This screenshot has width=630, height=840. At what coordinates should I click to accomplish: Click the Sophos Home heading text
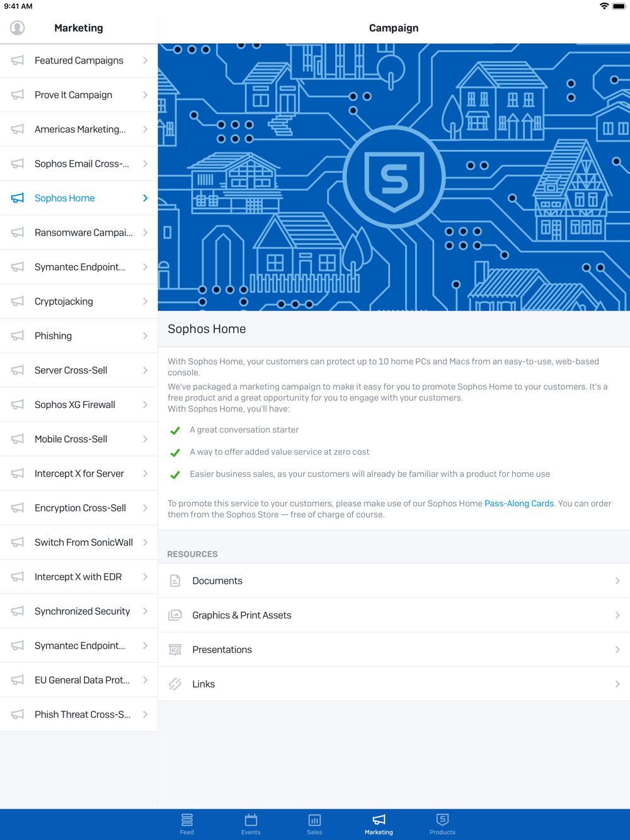coord(207,329)
